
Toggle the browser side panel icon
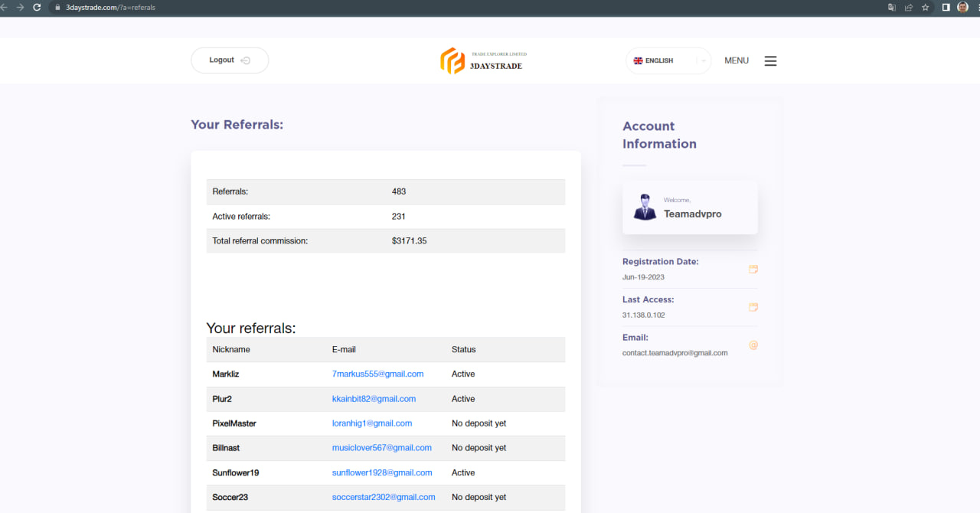click(x=946, y=7)
